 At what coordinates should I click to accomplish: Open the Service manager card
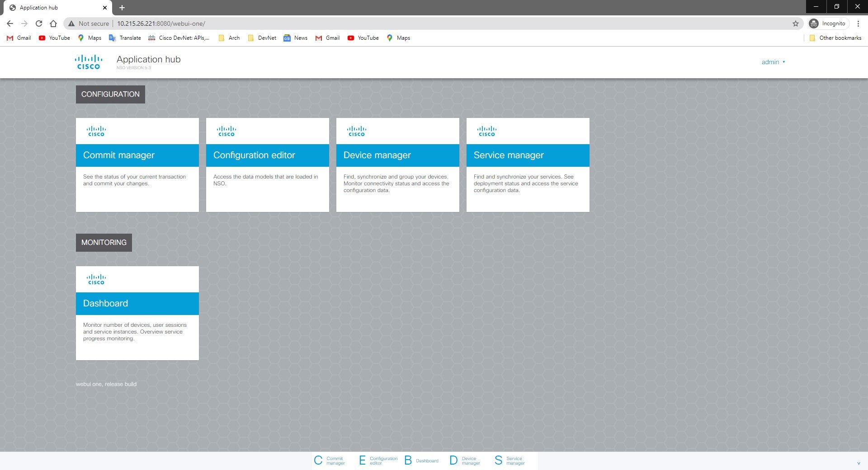click(x=528, y=165)
